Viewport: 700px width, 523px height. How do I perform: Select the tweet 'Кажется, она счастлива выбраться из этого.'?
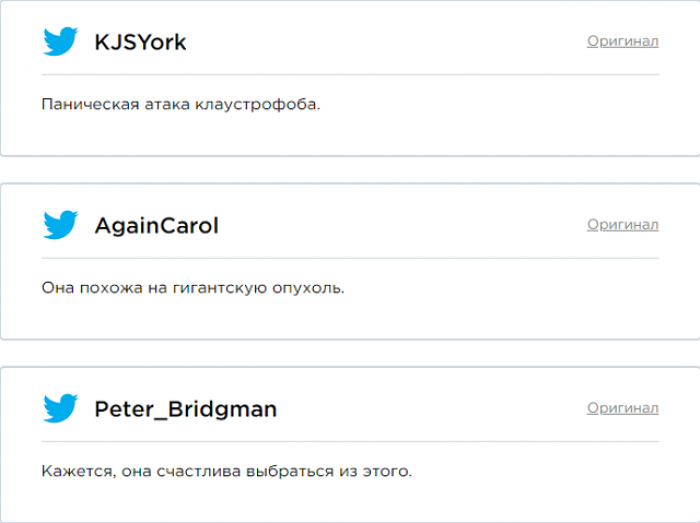(x=227, y=471)
